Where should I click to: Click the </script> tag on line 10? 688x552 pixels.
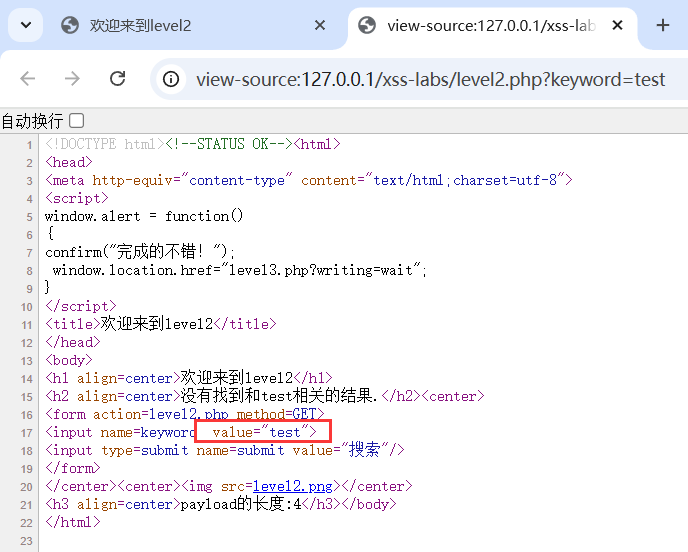tap(81, 306)
